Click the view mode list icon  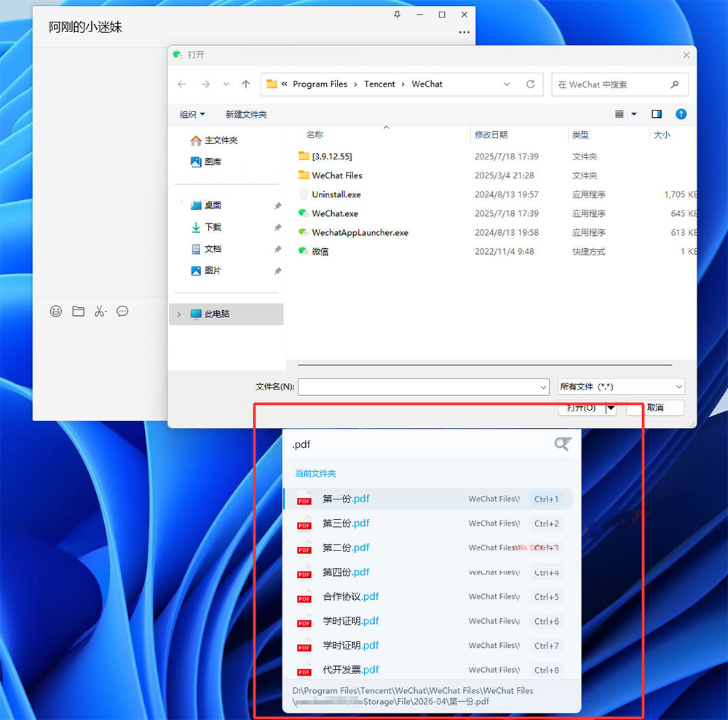[620, 114]
